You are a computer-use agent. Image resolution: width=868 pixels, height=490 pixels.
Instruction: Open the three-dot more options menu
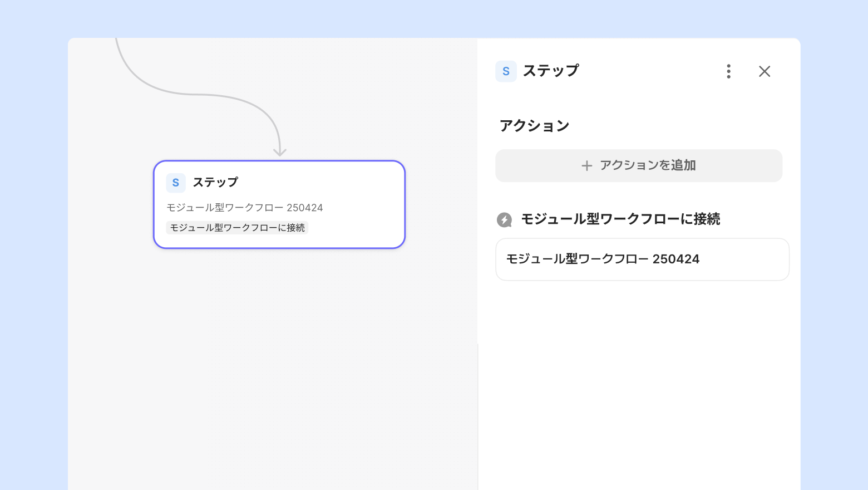click(728, 71)
